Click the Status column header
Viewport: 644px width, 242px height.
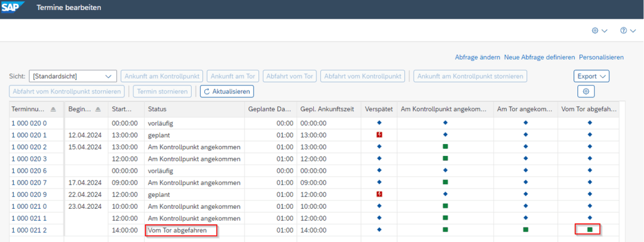pos(194,109)
